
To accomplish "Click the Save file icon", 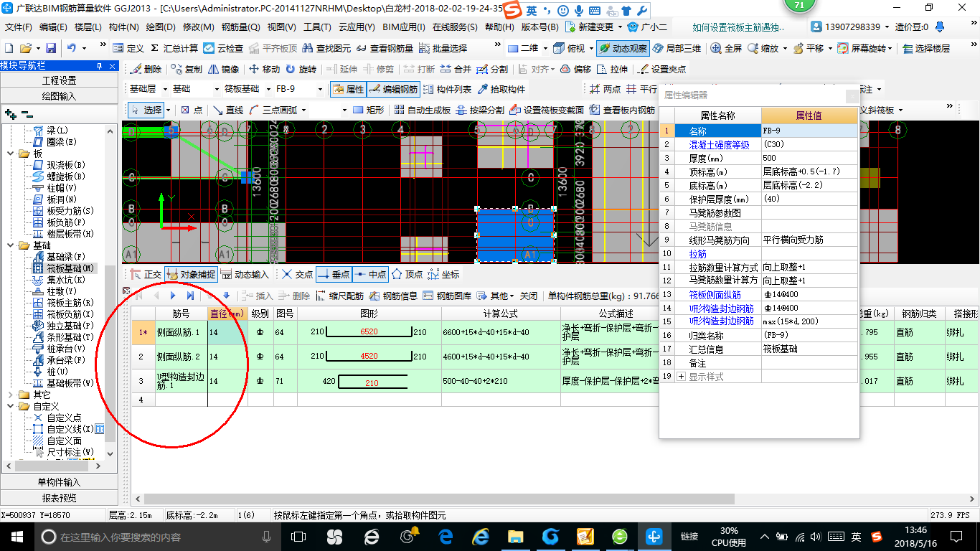I will (51, 48).
